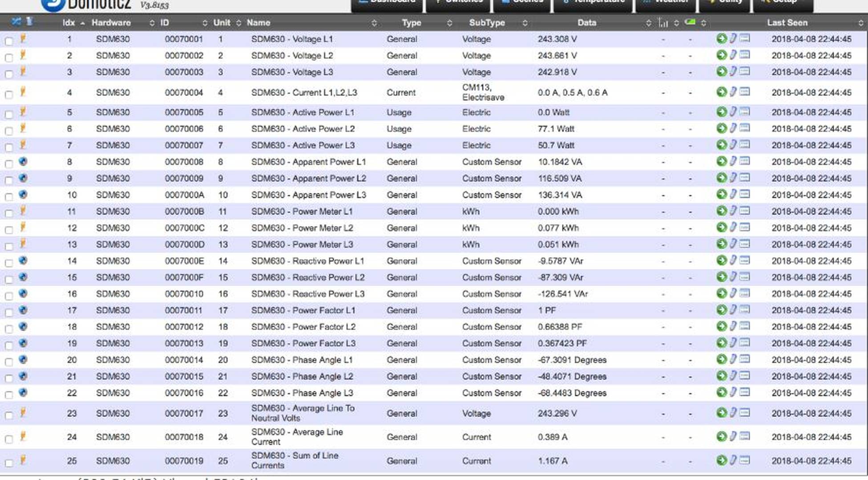Rename Average Line To Neutral Volts device
The image size is (868, 480).
[x=733, y=413]
